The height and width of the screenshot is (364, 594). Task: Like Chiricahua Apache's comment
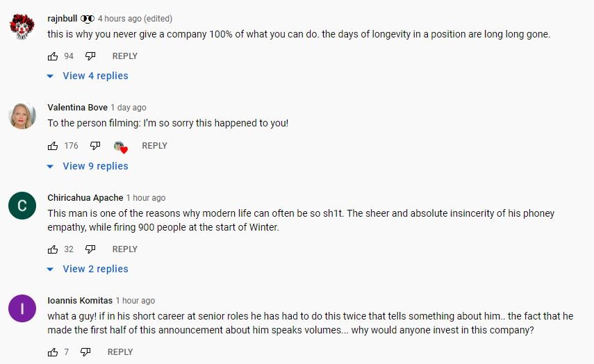[53, 249]
